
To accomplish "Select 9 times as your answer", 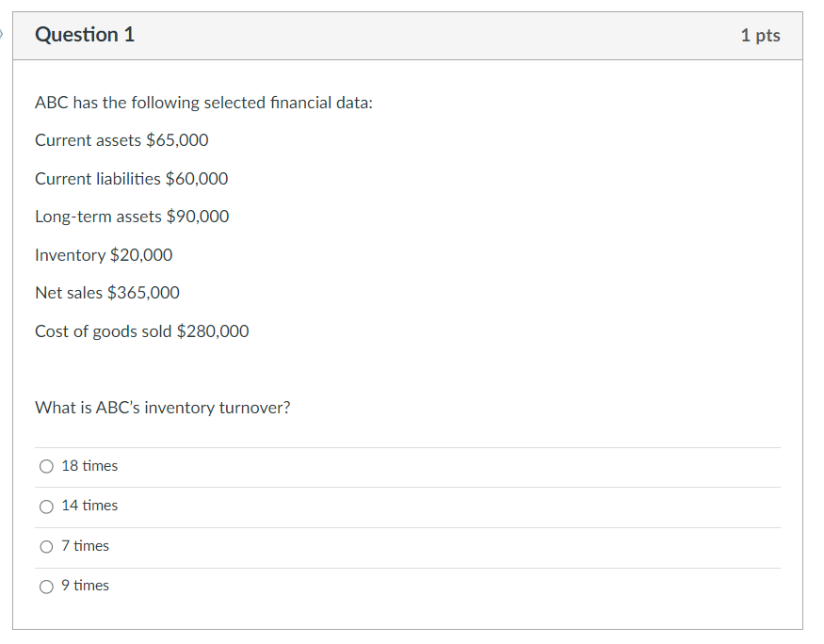I will click(46, 586).
